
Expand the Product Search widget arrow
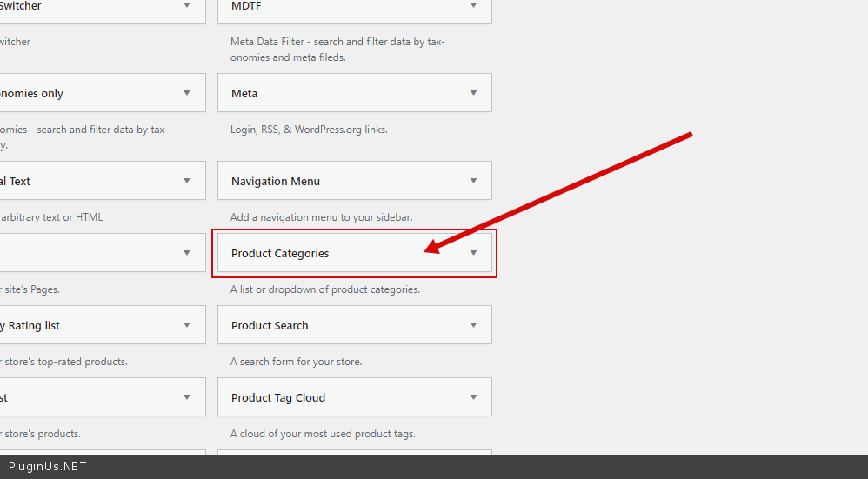tap(473, 325)
